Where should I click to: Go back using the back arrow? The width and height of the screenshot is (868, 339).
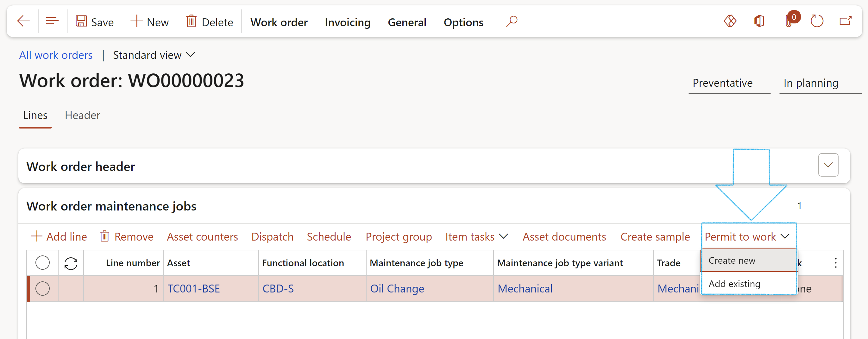[23, 22]
